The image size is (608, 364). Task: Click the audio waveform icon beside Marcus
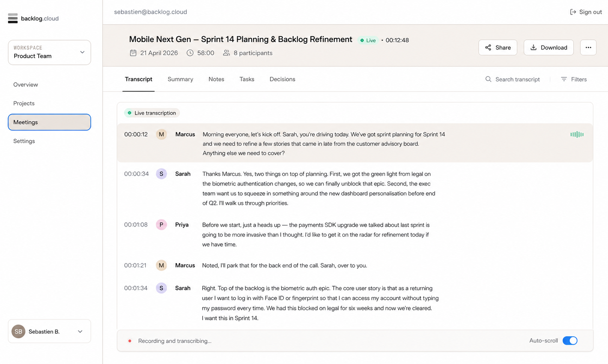coord(577,134)
